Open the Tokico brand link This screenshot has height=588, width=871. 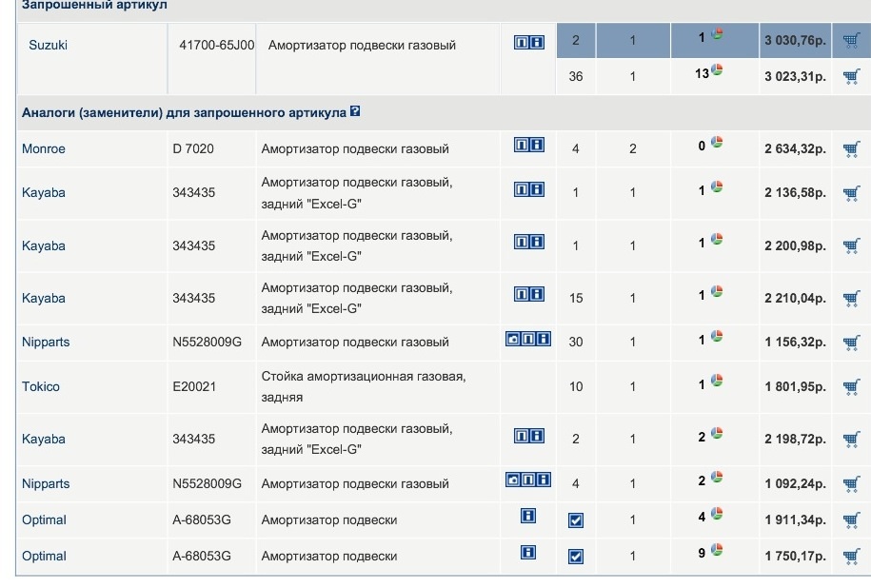pos(41,386)
